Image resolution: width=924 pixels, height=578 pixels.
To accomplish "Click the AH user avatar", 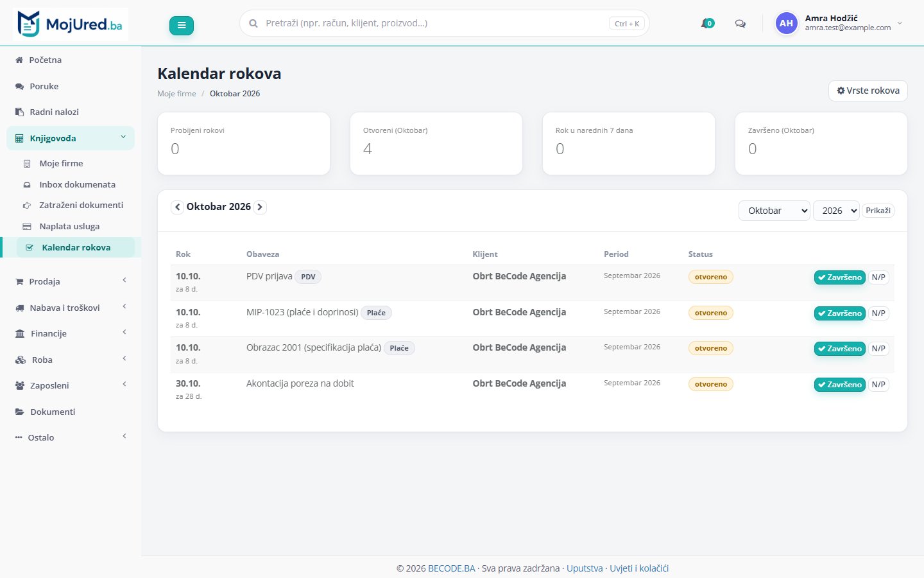I will [x=786, y=23].
